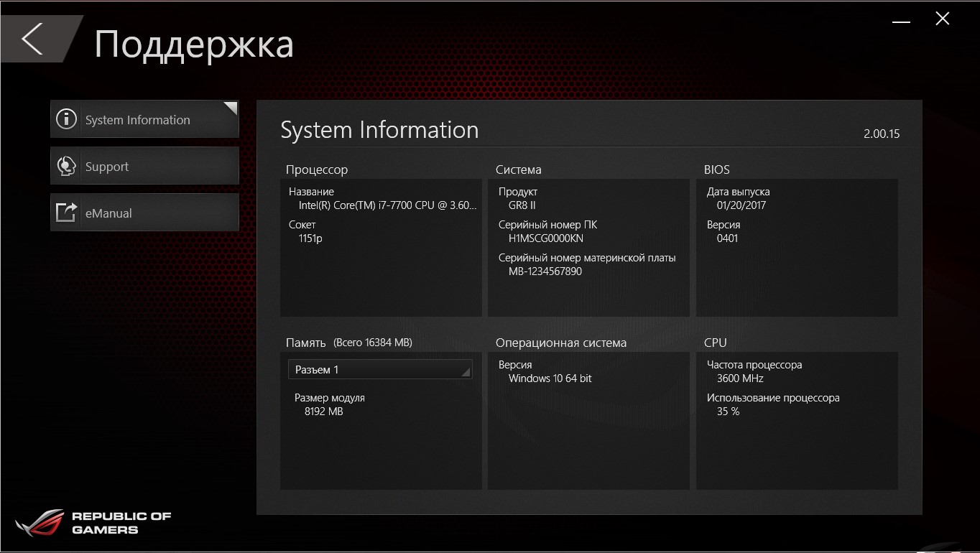Select motherboard serial MB-1234567890
Screen dimensions: 980x553
545,271
